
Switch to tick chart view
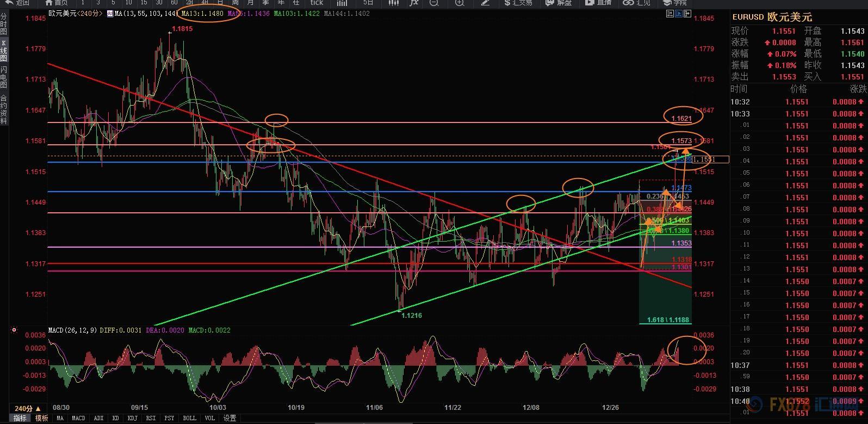317,3
